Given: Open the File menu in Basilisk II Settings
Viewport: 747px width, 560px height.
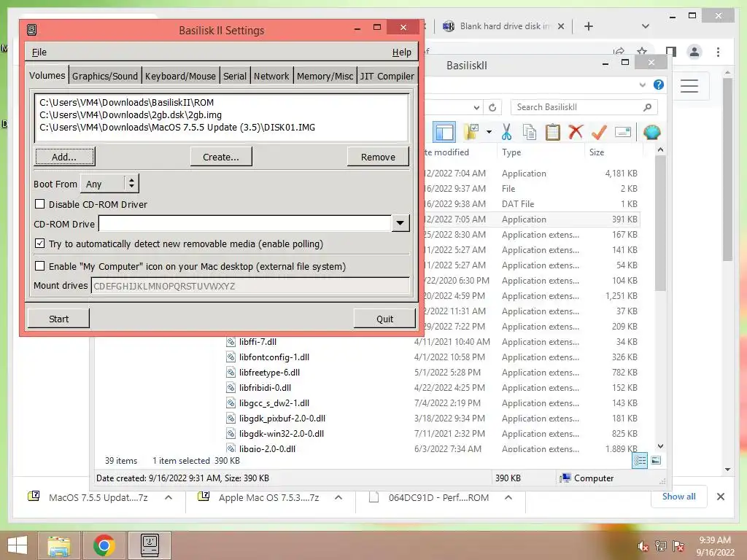Looking at the screenshot, I should pyautogui.click(x=39, y=52).
